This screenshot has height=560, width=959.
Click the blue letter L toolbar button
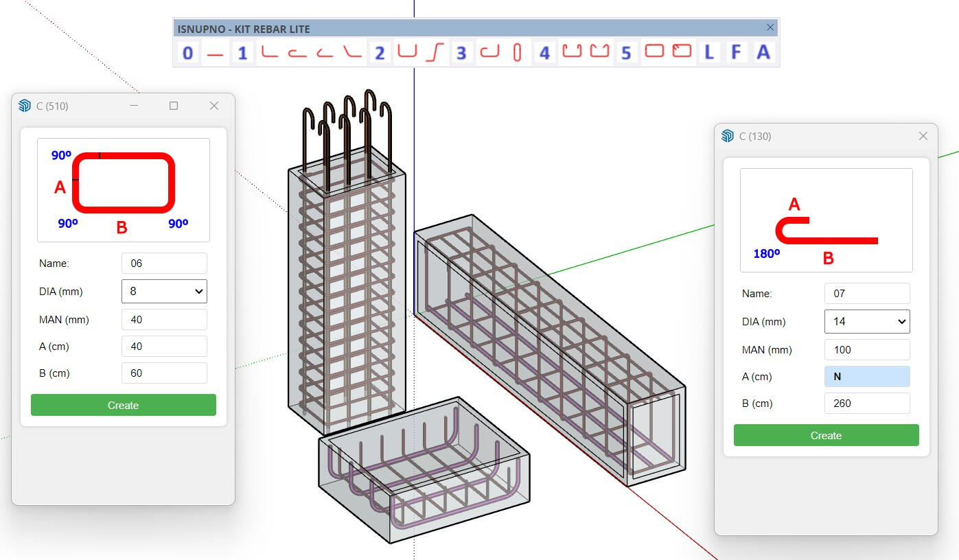[x=709, y=52]
